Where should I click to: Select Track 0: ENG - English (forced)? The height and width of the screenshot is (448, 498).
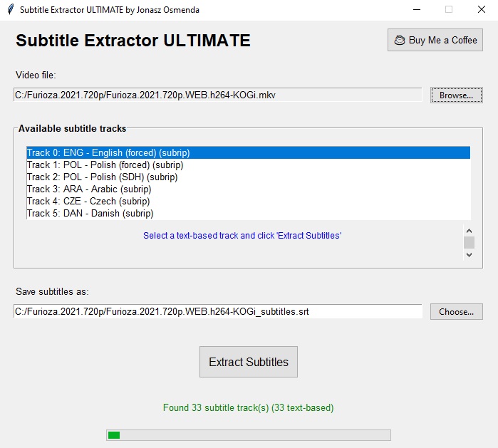pyautogui.click(x=248, y=152)
